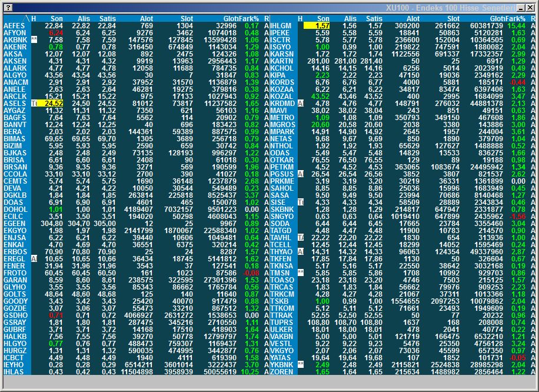This screenshot has width=539, height=392.
Task: Click the 304,80 price in EGEEN row
Action: click(52, 224)
